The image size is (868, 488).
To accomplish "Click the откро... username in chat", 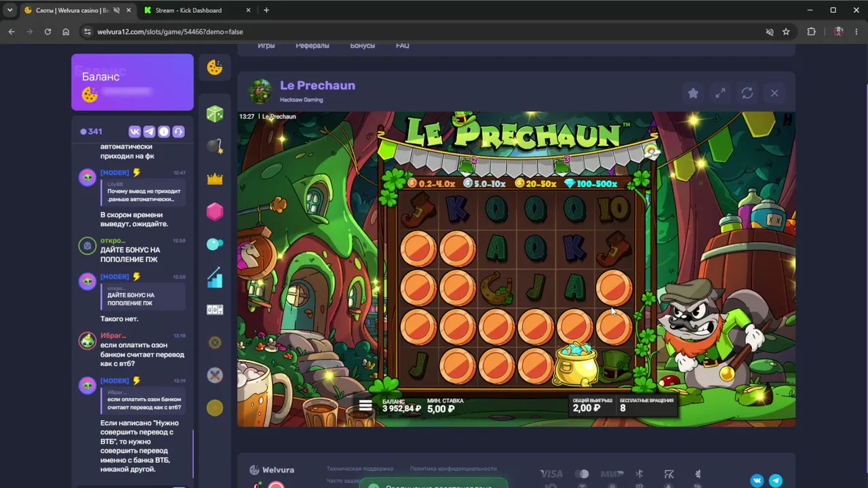I will (113, 241).
